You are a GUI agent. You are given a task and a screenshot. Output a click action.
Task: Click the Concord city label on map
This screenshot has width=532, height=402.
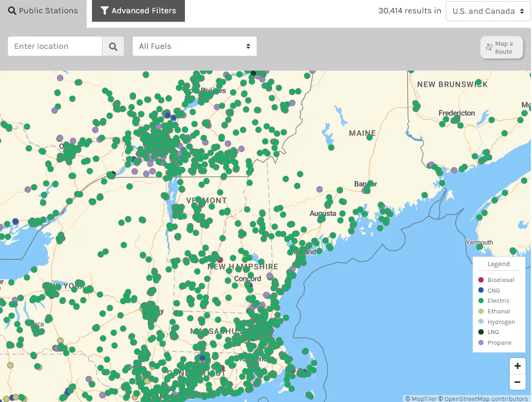click(247, 279)
